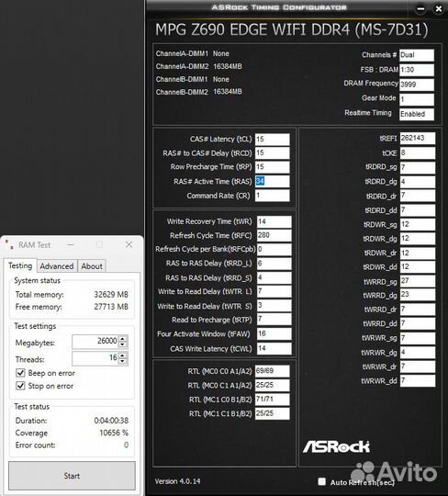Click the RTL (MC1 C1 B1/B2) field

tap(273, 413)
